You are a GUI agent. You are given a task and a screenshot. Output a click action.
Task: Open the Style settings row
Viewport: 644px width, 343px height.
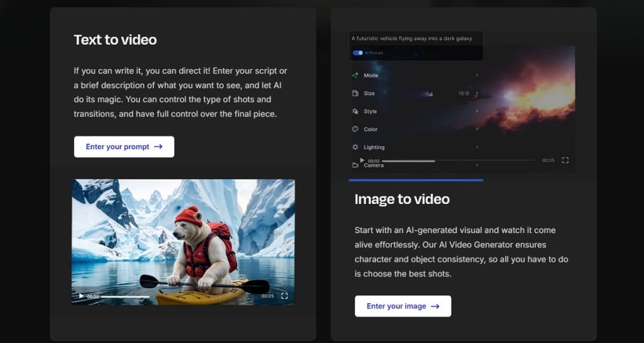coord(416,111)
